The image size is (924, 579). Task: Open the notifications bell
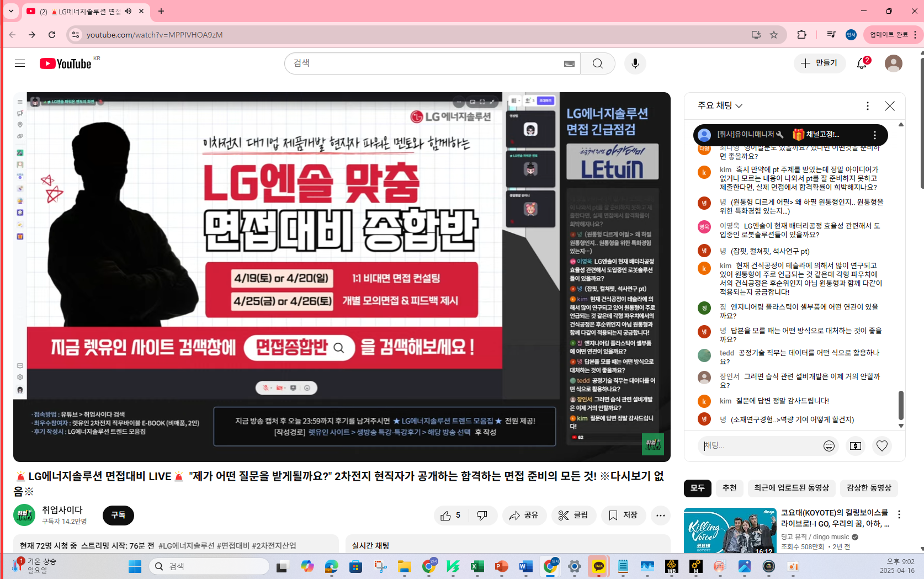(862, 63)
